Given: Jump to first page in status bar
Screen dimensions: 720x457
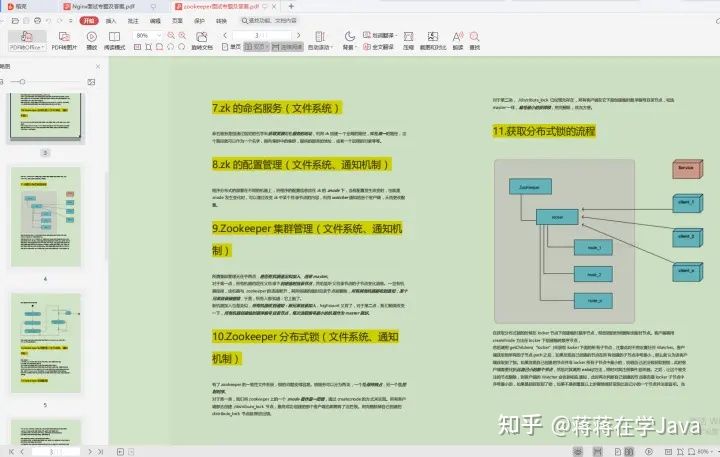Looking at the screenshot, I should 11,452.
